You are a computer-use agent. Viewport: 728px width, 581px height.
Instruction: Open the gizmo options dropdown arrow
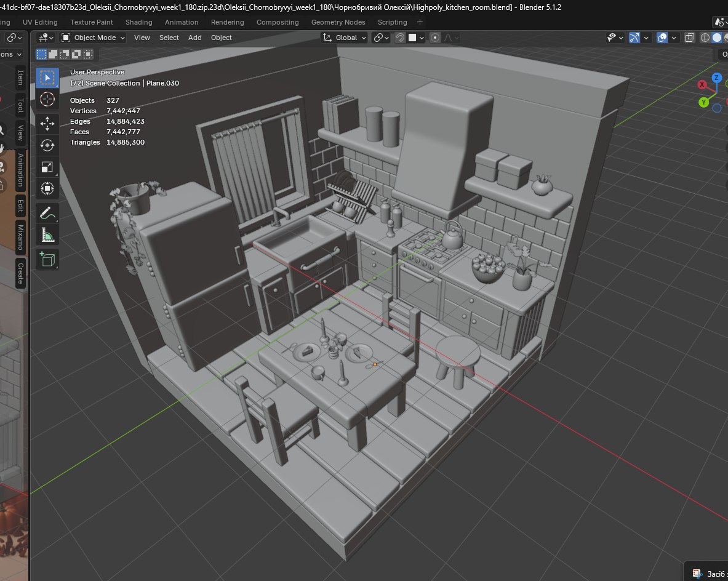tap(646, 38)
